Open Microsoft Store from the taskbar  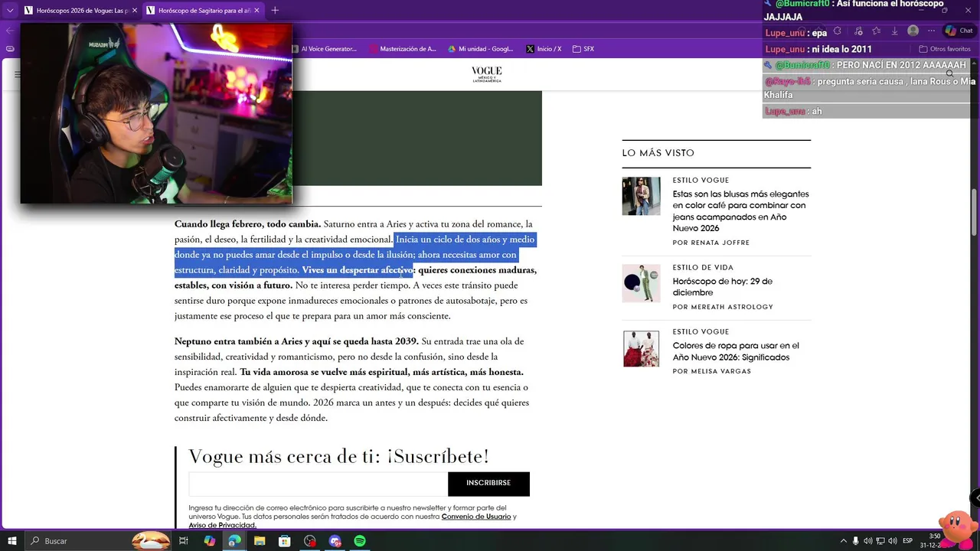tap(284, 541)
